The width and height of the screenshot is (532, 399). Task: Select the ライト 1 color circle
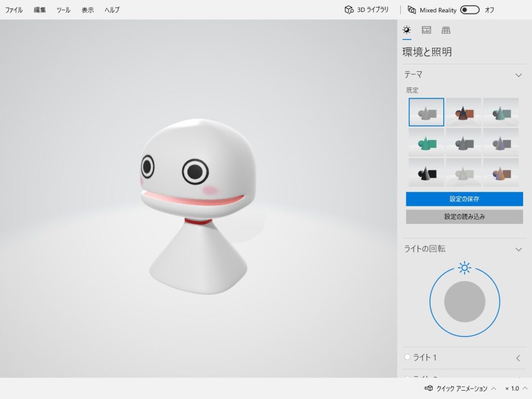[x=407, y=357]
